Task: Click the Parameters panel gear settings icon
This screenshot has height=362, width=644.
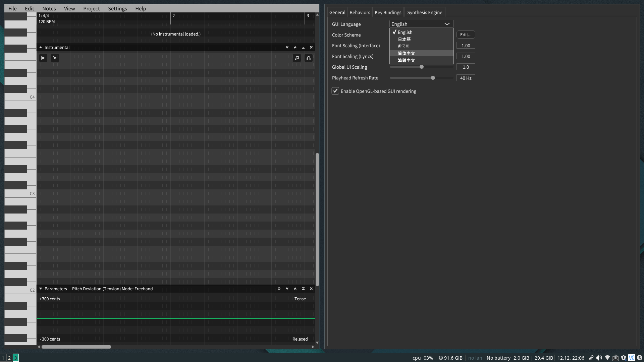Action: tap(279, 289)
